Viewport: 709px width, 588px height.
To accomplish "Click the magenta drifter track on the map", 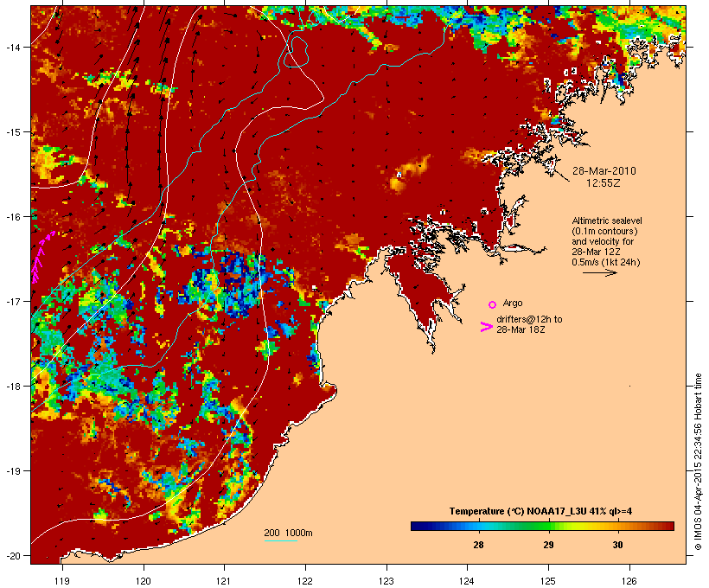I will [42, 258].
